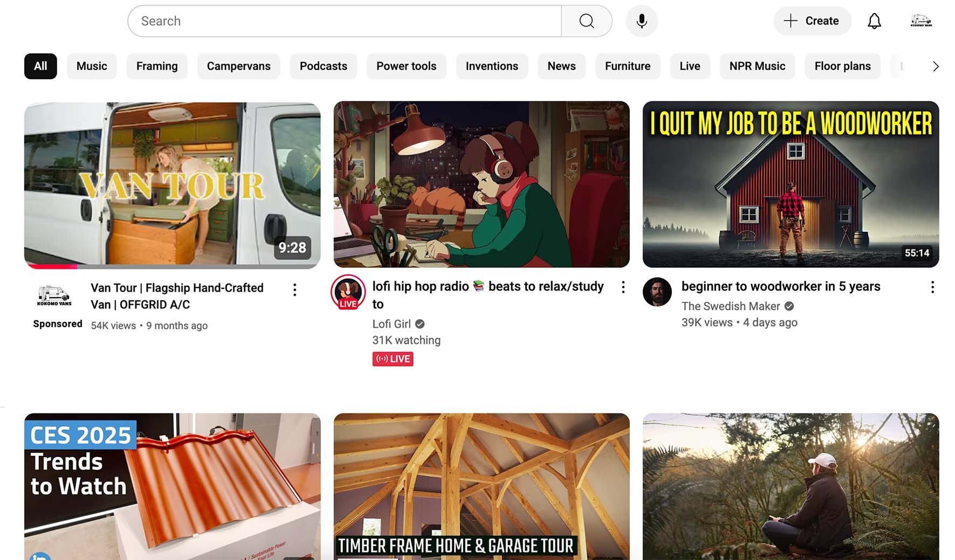Screen dimensions: 955x560
Task: Open the lofi hip hop radio title link
Action: [x=488, y=295]
